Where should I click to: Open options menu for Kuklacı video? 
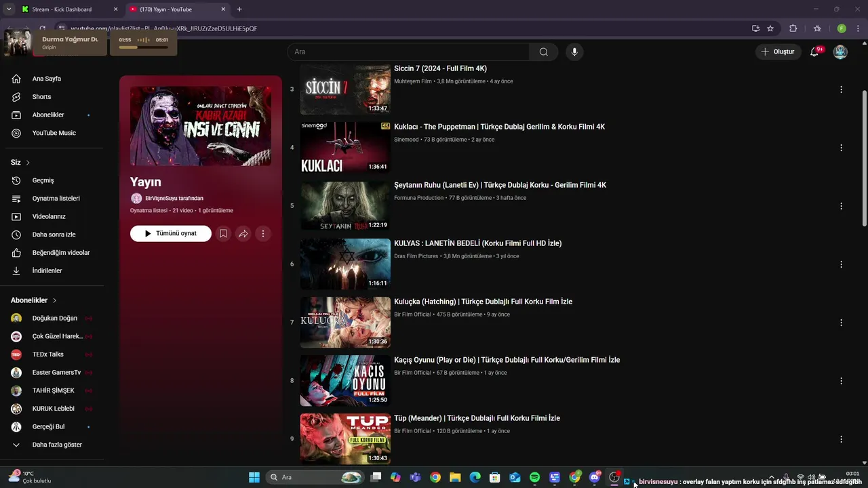point(841,148)
